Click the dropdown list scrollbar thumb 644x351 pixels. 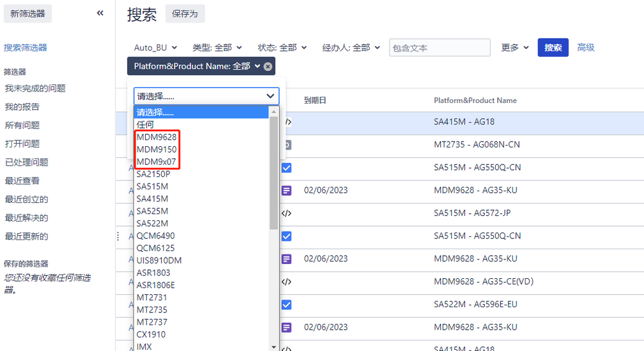[x=274, y=173]
